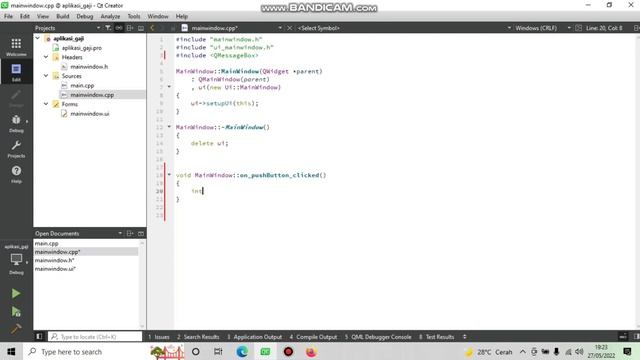Open the Select Symbol dropdown
Image resolution: width=640 pixels, height=360 pixels.
404,28
